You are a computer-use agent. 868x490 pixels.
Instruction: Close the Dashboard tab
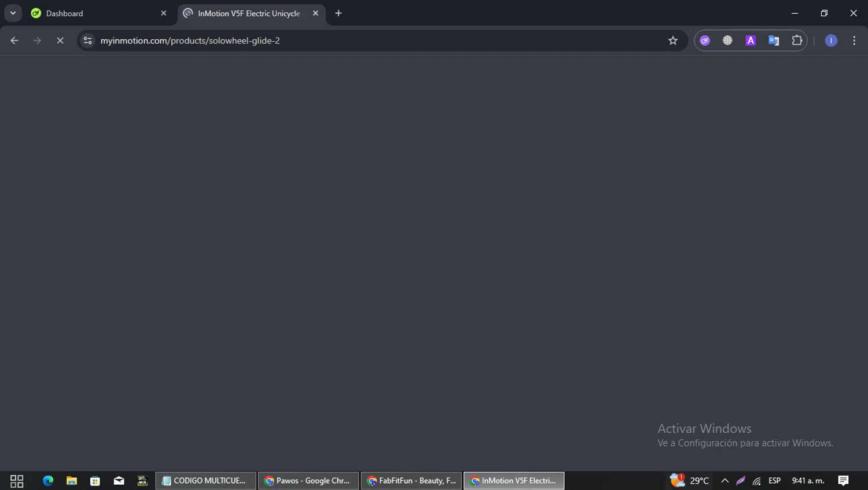[x=163, y=13]
